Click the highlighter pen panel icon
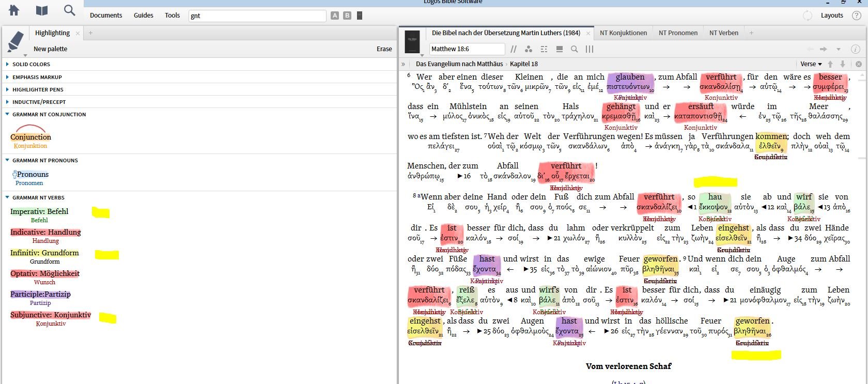Screen dimensions: 868x384 (16, 42)
